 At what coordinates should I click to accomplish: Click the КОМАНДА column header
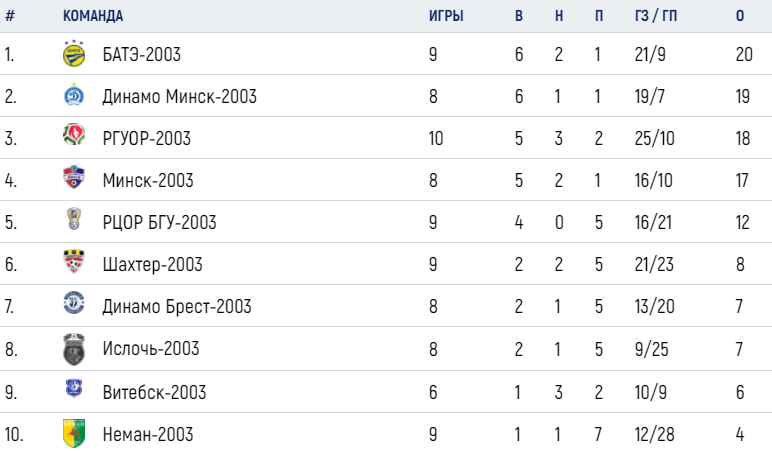pyautogui.click(x=93, y=16)
